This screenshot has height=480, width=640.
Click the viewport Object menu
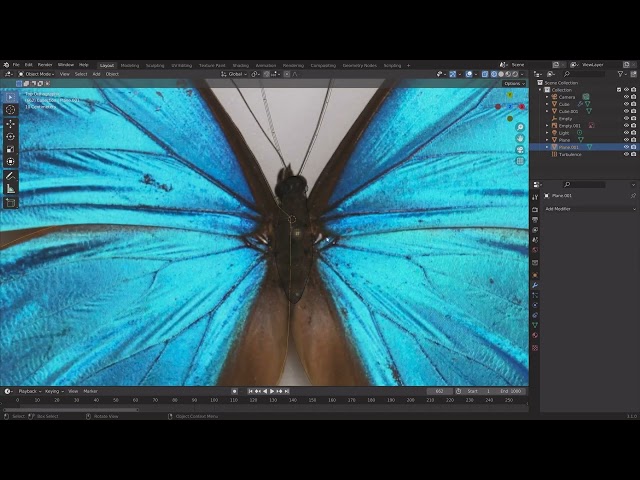112,74
